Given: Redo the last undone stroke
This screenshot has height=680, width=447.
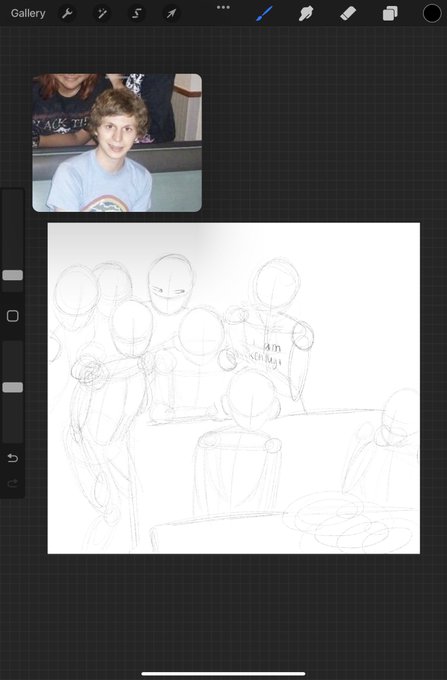Looking at the screenshot, I should coord(13,483).
